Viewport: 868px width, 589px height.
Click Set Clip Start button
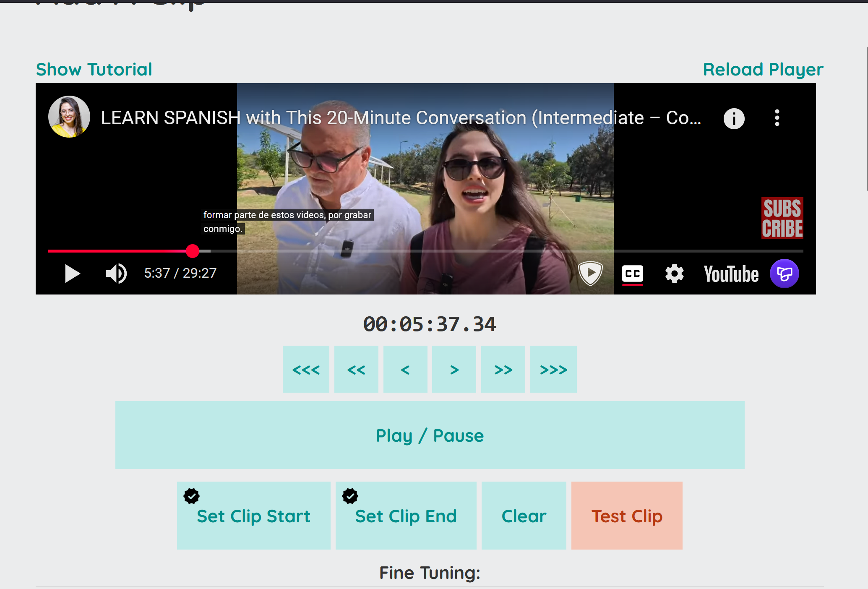point(253,516)
